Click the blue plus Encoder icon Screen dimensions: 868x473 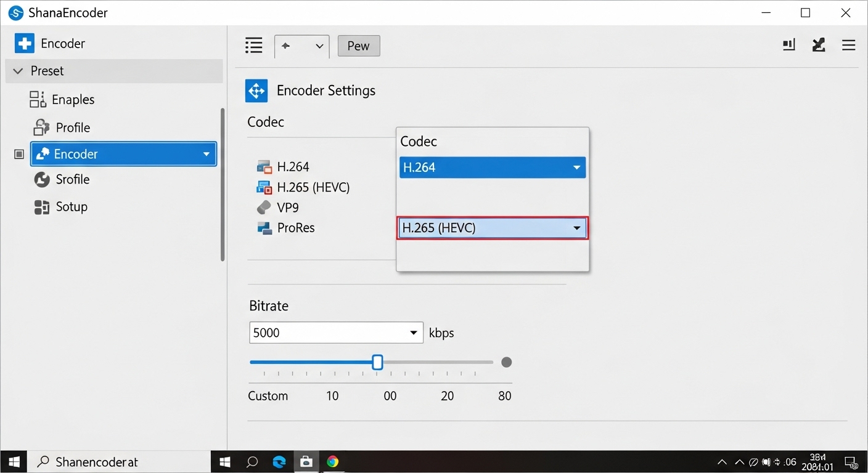[25, 44]
